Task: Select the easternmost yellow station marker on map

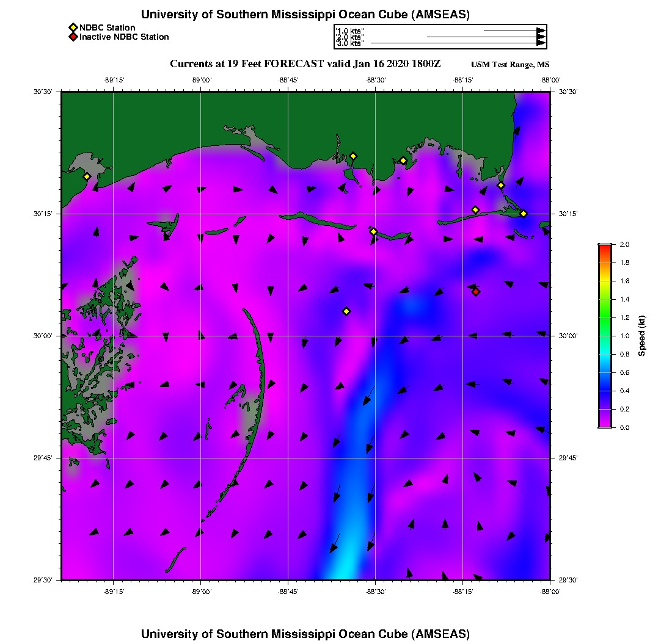Action: click(x=524, y=214)
